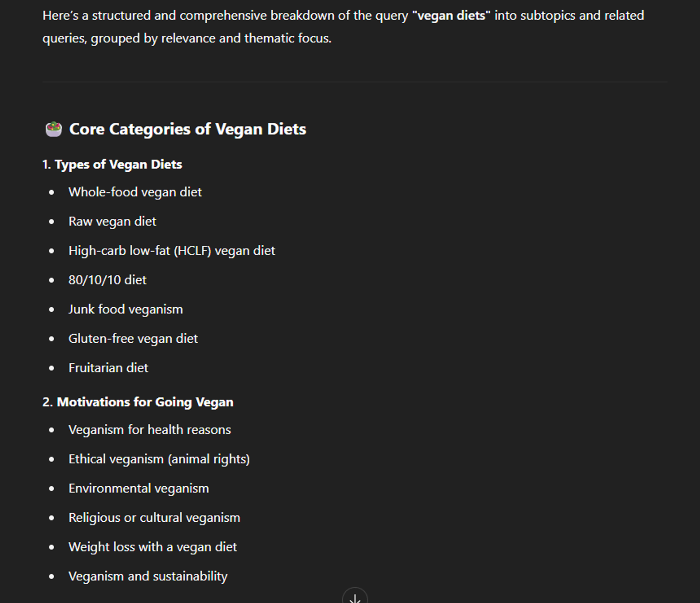Click Ethical veganism (animal rights) item
Screen dimensions: 700x603
click(x=159, y=459)
